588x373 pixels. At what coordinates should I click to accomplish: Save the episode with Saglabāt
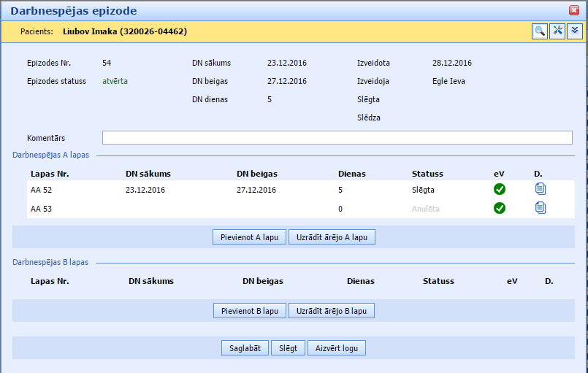tap(245, 348)
